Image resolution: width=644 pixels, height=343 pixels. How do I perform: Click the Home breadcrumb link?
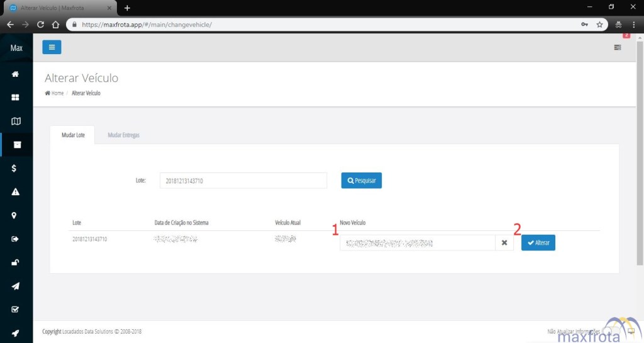(x=55, y=93)
